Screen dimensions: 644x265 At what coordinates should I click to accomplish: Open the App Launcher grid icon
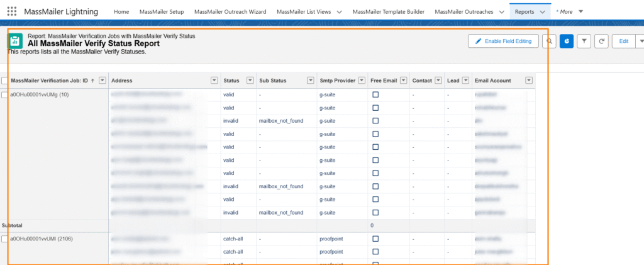point(12,11)
